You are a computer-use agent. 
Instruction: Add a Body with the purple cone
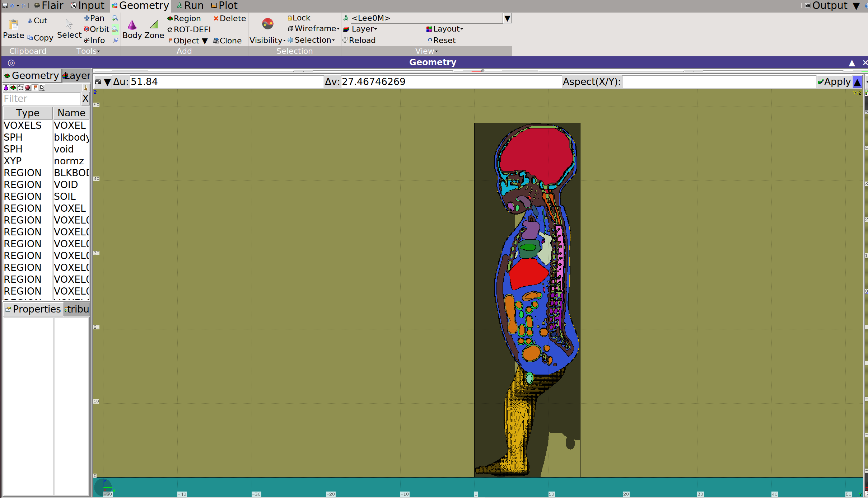[x=132, y=29]
